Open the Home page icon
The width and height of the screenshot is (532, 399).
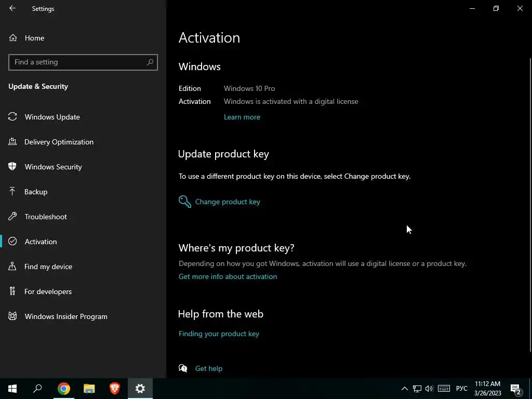pos(13,37)
